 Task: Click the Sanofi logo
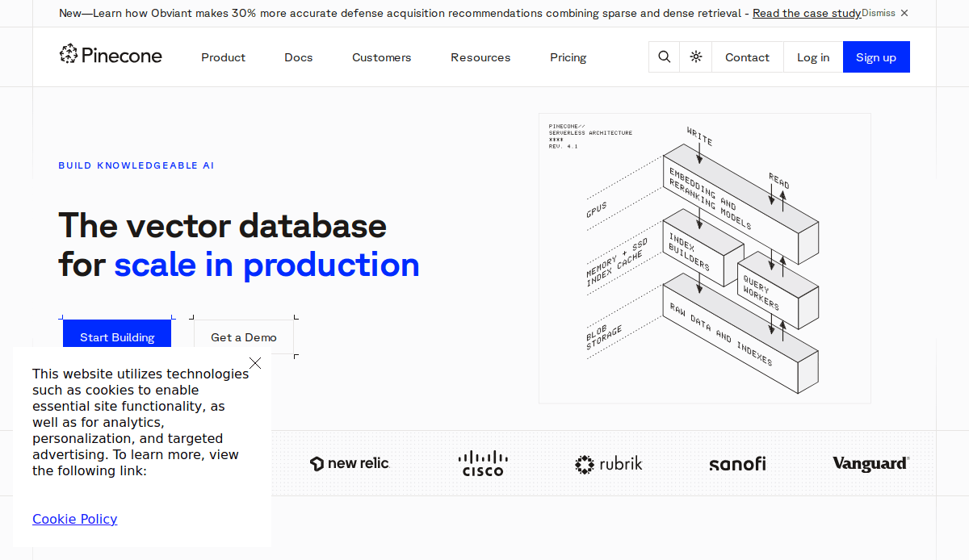pos(737,464)
